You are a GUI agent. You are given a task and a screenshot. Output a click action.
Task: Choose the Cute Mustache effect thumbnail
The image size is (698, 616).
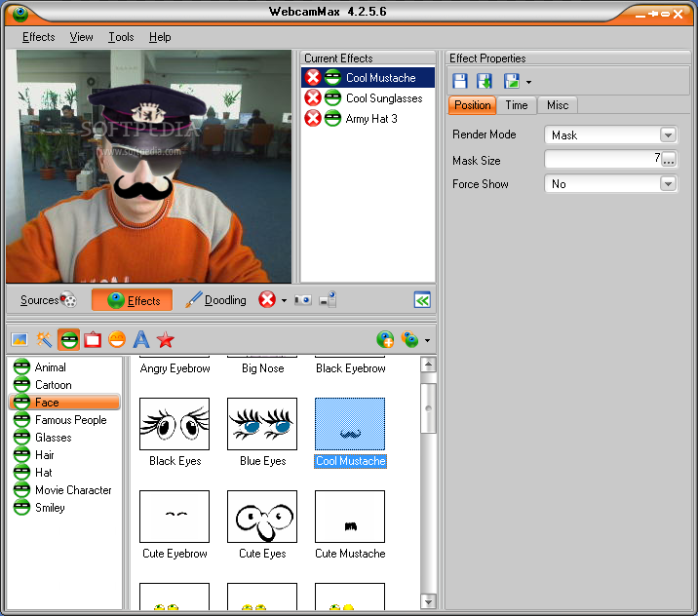(x=350, y=517)
